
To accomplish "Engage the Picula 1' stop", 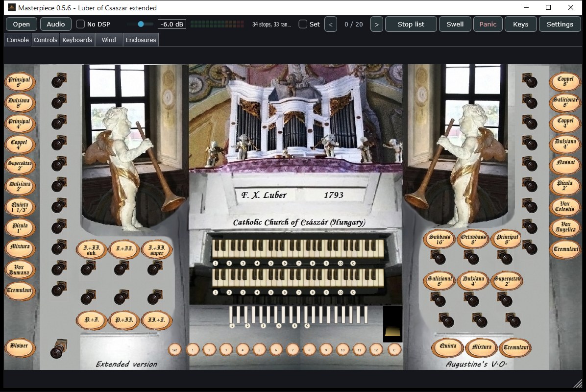I will click(20, 228).
